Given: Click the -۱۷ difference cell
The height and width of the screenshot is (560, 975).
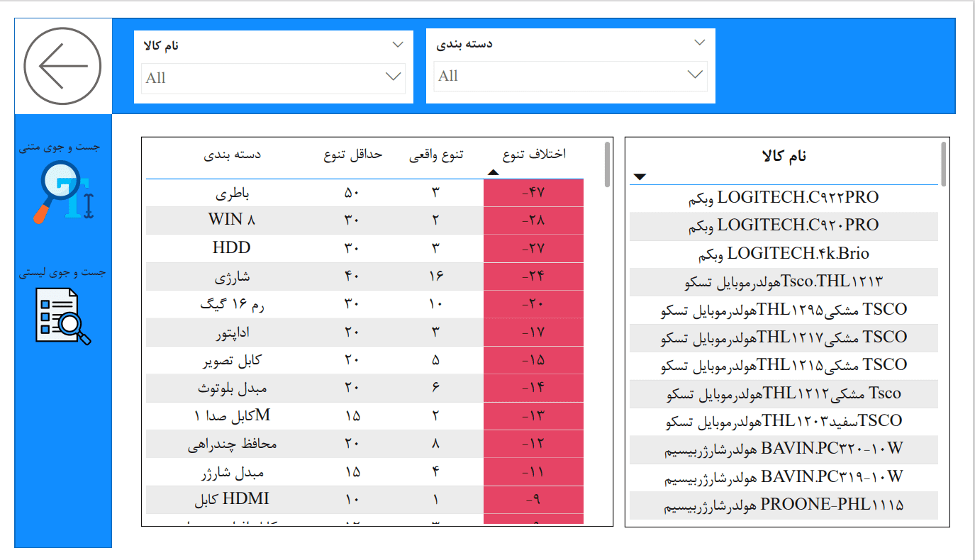Looking at the screenshot, I should 533,332.
